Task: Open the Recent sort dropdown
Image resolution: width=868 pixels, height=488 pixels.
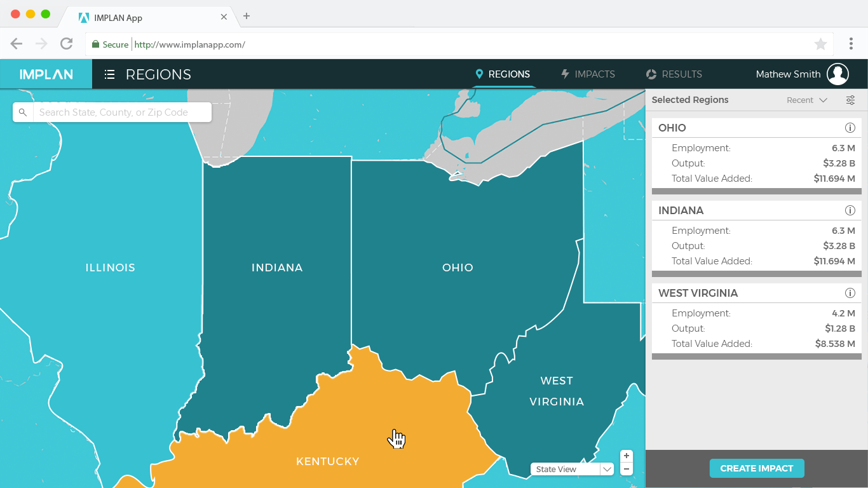Action: click(x=807, y=100)
